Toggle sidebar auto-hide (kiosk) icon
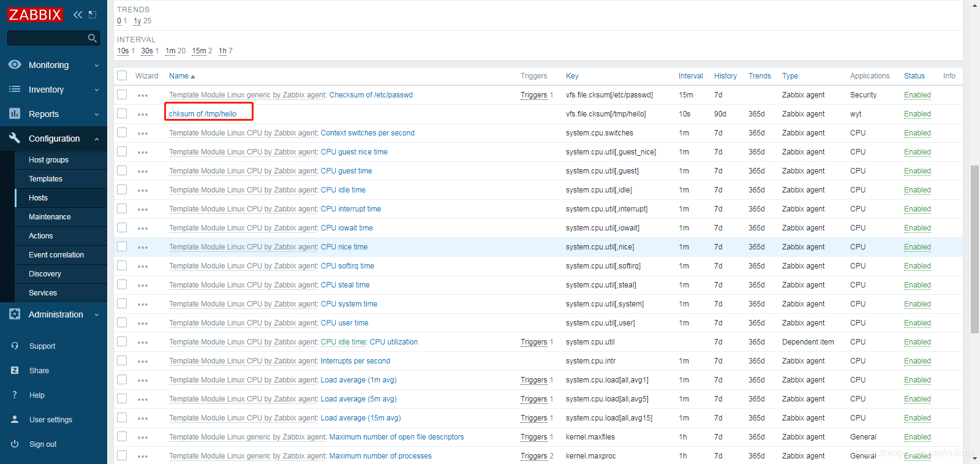Image resolution: width=980 pixels, height=464 pixels. [92, 15]
